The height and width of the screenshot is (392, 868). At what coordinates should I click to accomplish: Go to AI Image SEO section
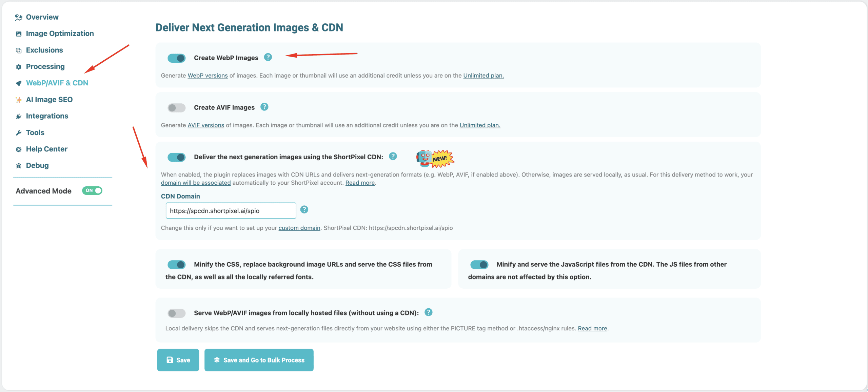point(49,100)
